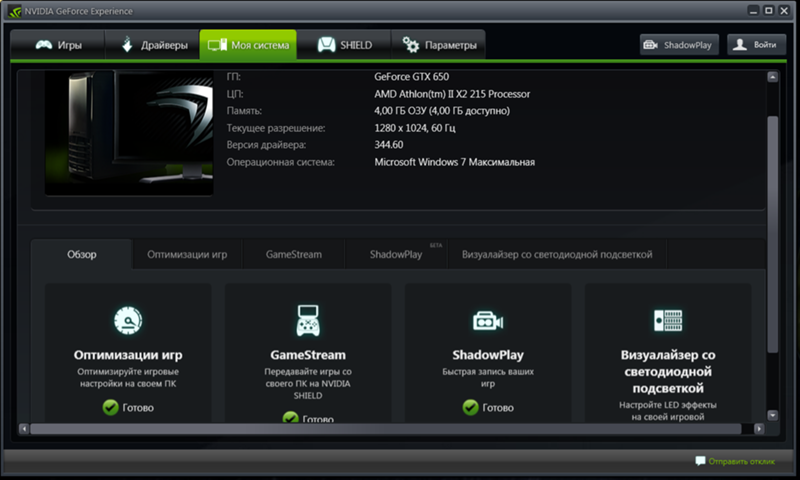Click the ShadowPlay camera icon in card

[488, 321]
